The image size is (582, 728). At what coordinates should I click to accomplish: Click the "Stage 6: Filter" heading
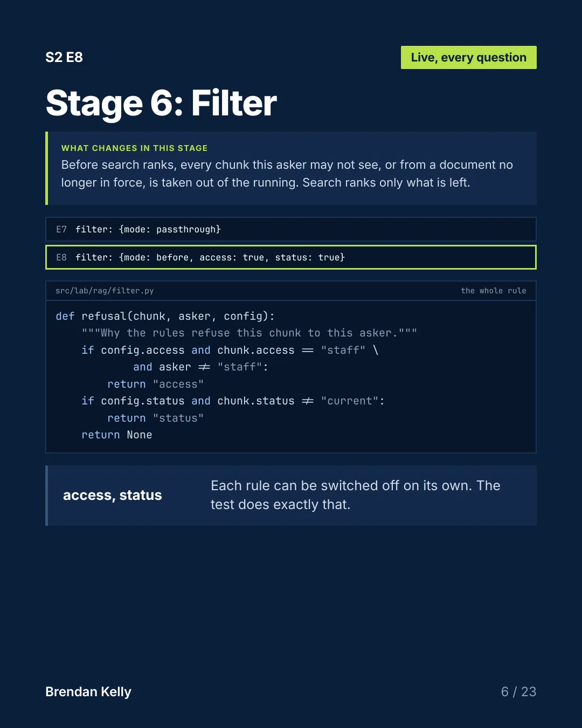[x=161, y=103]
